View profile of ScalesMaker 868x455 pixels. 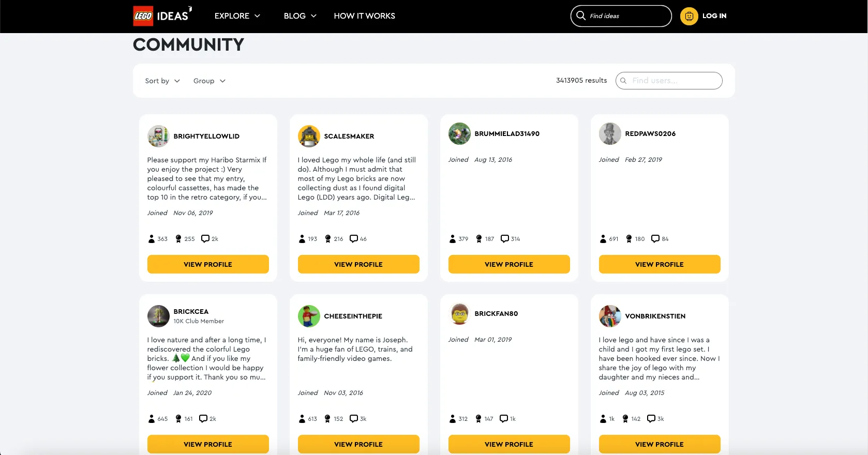click(358, 264)
